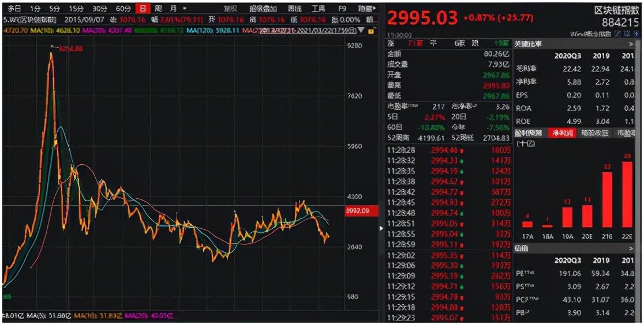Switch chart to 1分 timeframe

pyautogui.click(x=35, y=9)
